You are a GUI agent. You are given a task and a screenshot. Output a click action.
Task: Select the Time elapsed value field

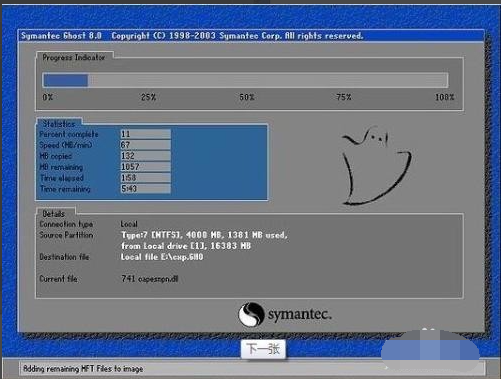(145, 178)
